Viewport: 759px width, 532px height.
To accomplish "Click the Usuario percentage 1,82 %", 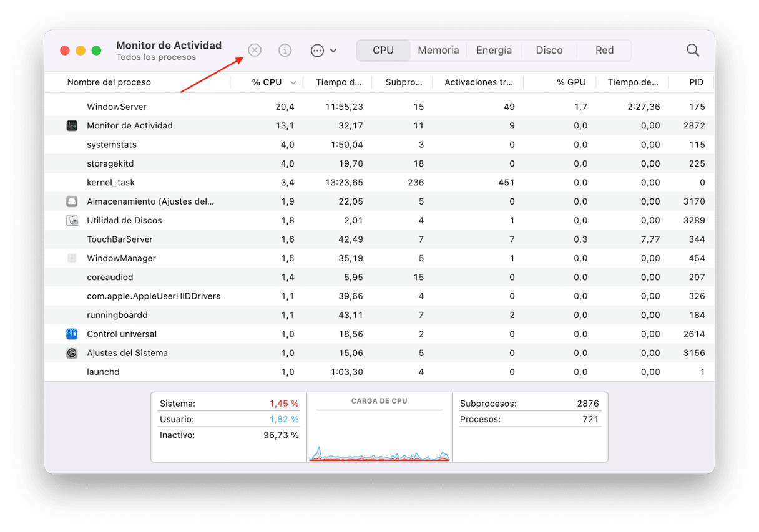I will [x=284, y=419].
